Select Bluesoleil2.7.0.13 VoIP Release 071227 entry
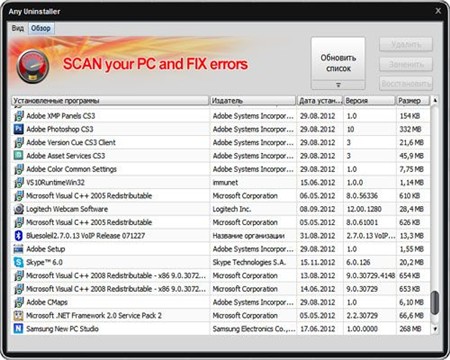Screen dimensions: 450x360 (x=86, y=236)
